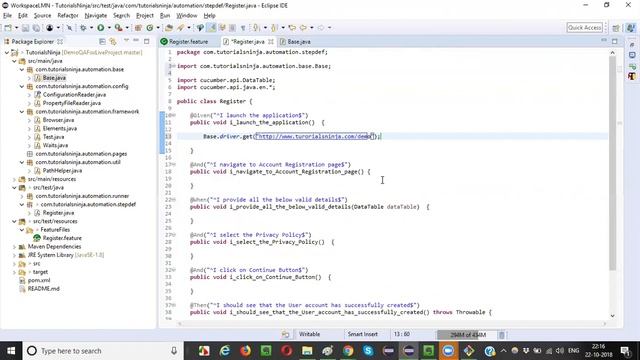The image size is (640, 360).
Task: Click the Back navigation arrow icon
Action: pyautogui.click(x=303, y=28)
